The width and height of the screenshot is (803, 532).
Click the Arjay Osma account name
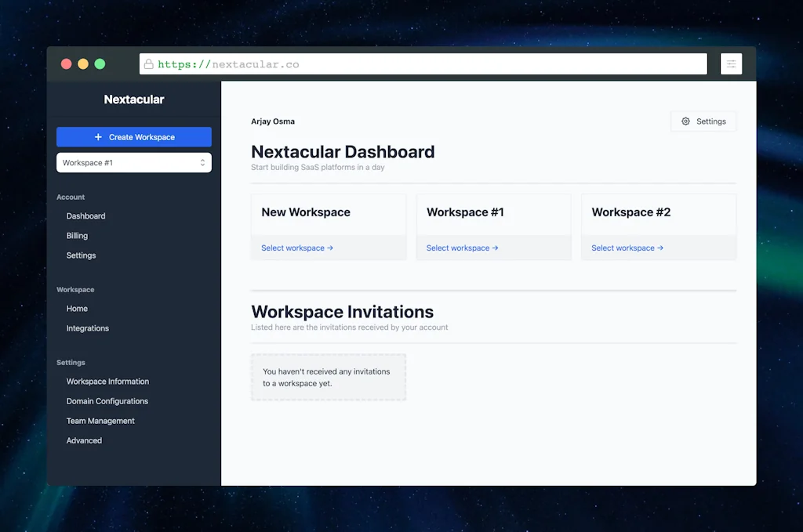pos(273,121)
